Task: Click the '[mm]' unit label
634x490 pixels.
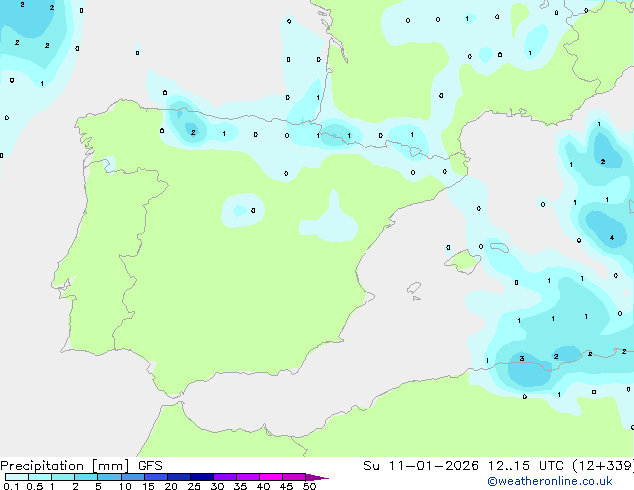Action: pyautogui.click(x=111, y=466)
